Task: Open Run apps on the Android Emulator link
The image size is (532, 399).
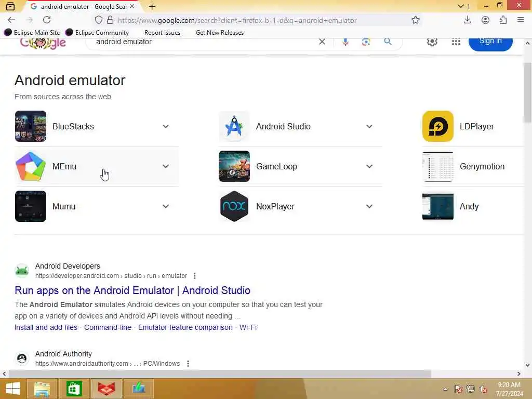Action: click(132, 291)
